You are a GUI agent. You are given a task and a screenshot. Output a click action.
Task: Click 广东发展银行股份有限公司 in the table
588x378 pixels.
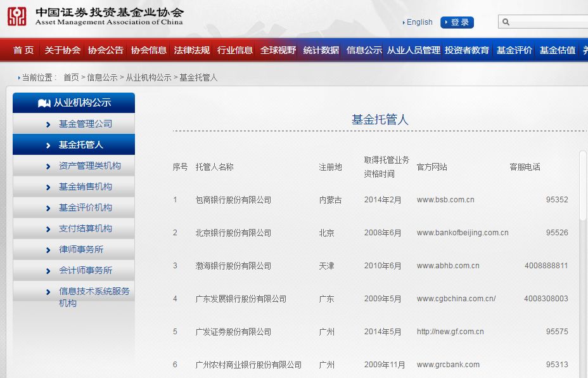click(241, 299)
